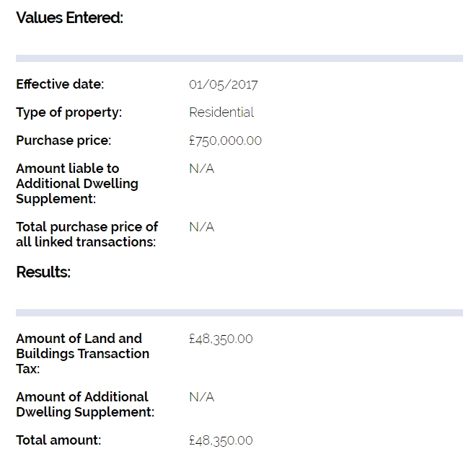Click the "Values Entered:" heading
Viewport: 476px width, 454px height.
[x=69, y=18]
